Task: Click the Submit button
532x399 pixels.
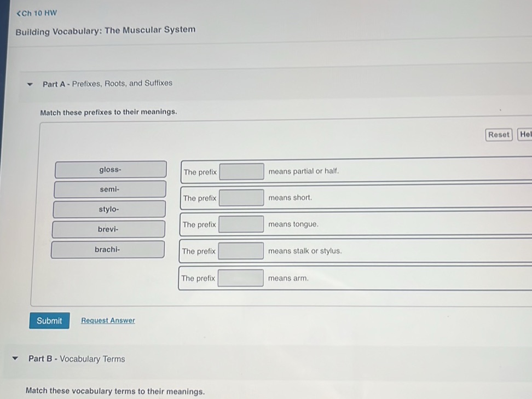Action: coord(49,321)
